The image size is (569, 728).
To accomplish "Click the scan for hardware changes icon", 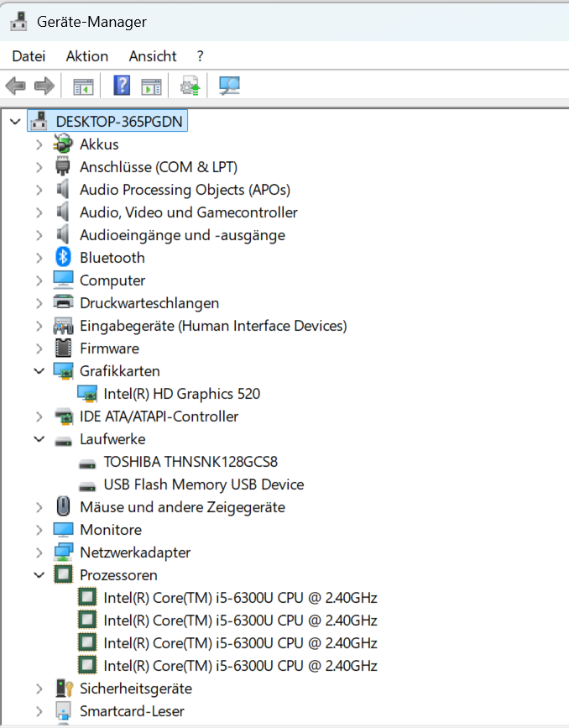I will point(229,86).
